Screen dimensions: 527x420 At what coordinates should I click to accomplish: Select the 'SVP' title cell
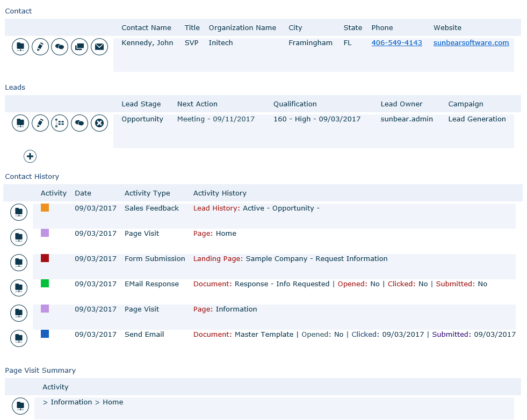191,42
